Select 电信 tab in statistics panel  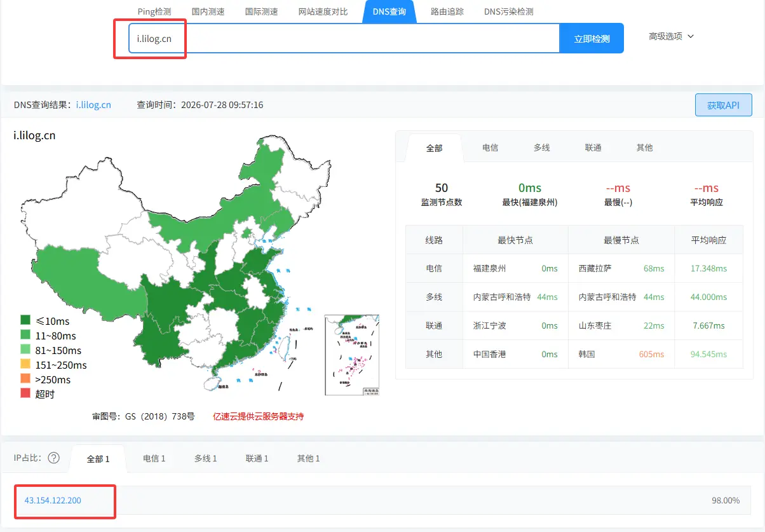click(x=490, y=147)
